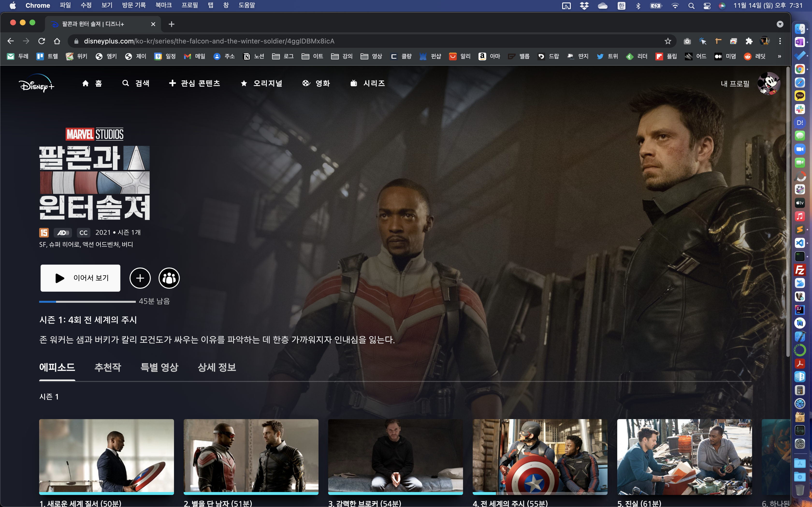Bookmark this page with star icon
812x507 pixels.
(668, 41)
